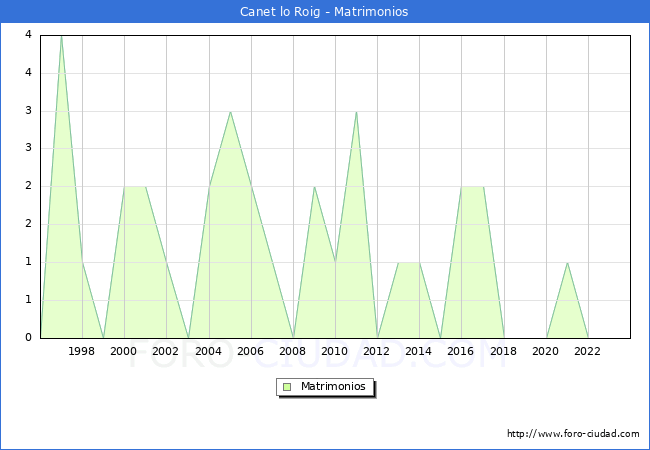Select the 2018 x-axis label
Screen dimensions: 650x450
pyautogui.click(x=503, y=351)
